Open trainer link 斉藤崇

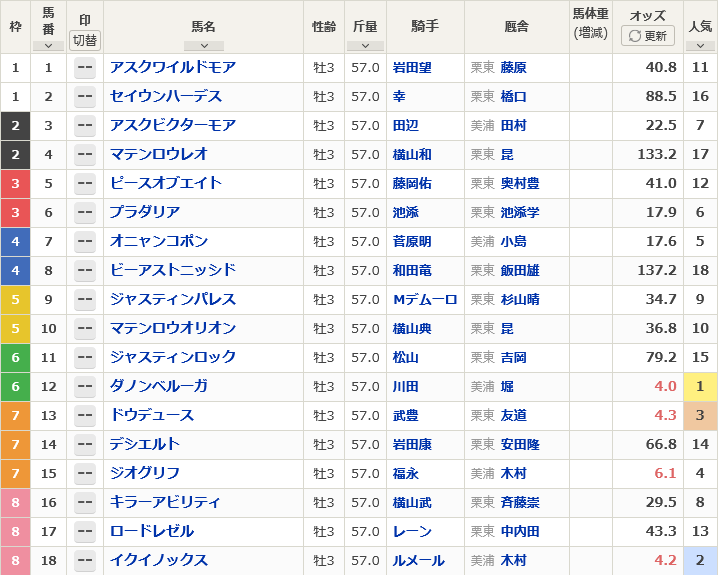[x=520, y=503]
